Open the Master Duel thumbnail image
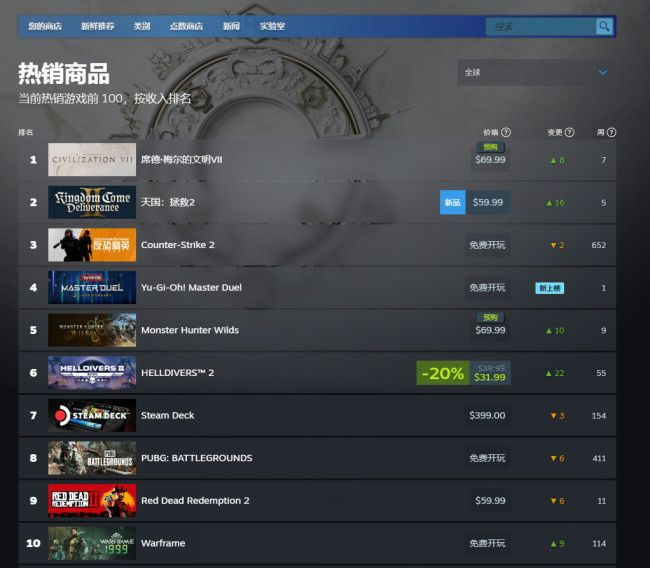The height and width of the screenshot is (568, 650). pyautogui.click(x=92, y=287)
